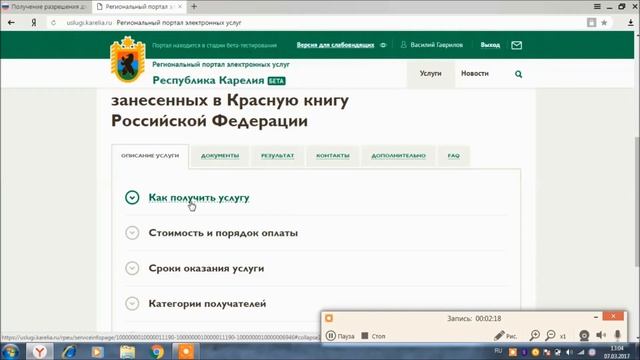Activate the Рис. pencil drawing tool
640x360 pixels.
pos(505,336)
